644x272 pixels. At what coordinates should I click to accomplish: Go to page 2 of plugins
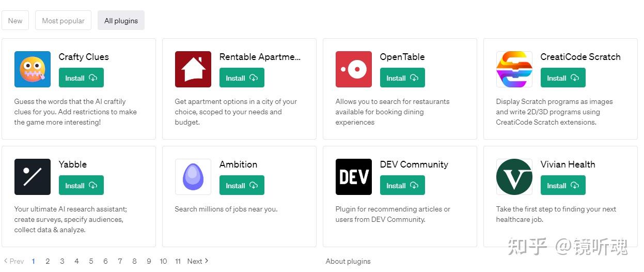coord(48,261)
